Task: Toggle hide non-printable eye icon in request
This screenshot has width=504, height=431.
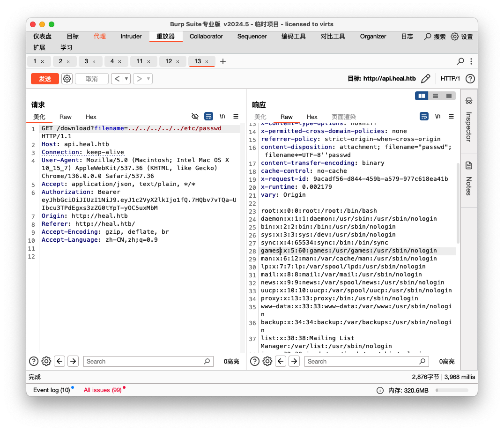Action: (x=195, y=116)
